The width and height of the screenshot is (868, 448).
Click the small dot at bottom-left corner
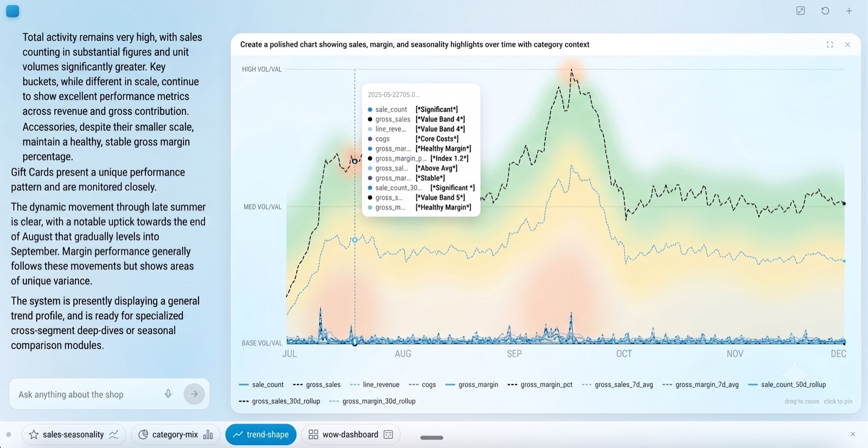click(9, 434)
